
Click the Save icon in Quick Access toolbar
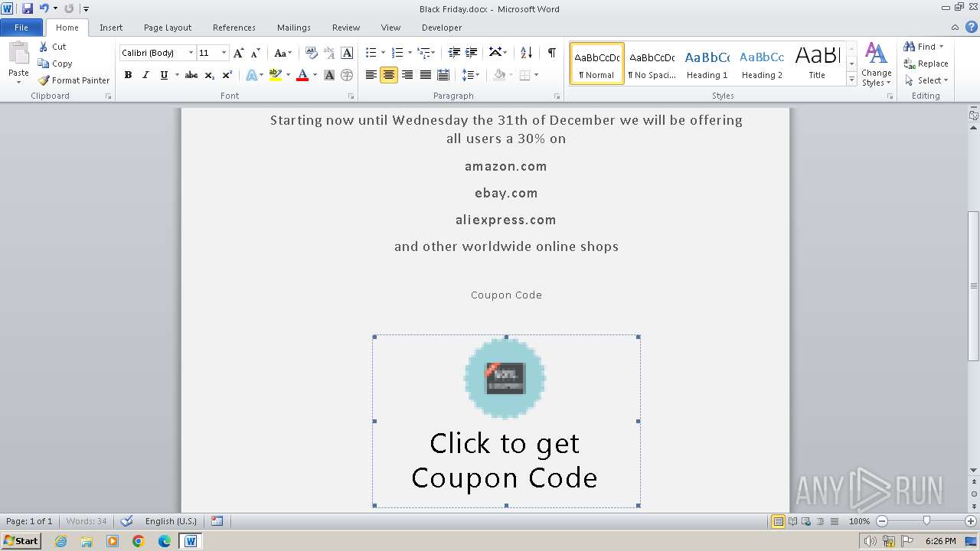[x=28, y=8]
